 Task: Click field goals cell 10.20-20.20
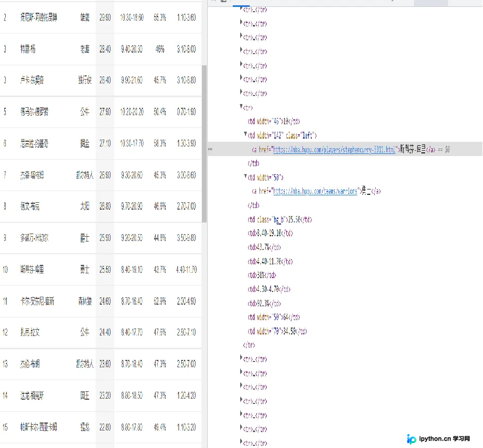tap(132, 112)
